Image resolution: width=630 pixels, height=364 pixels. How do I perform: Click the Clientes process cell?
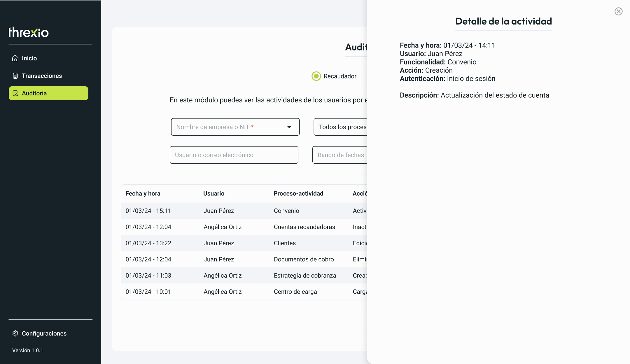click(x=285, y=243)
